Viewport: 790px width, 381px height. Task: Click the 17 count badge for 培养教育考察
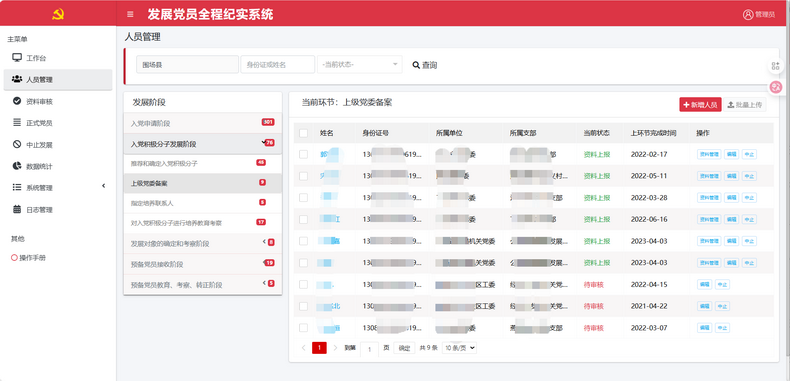point(261,222)
